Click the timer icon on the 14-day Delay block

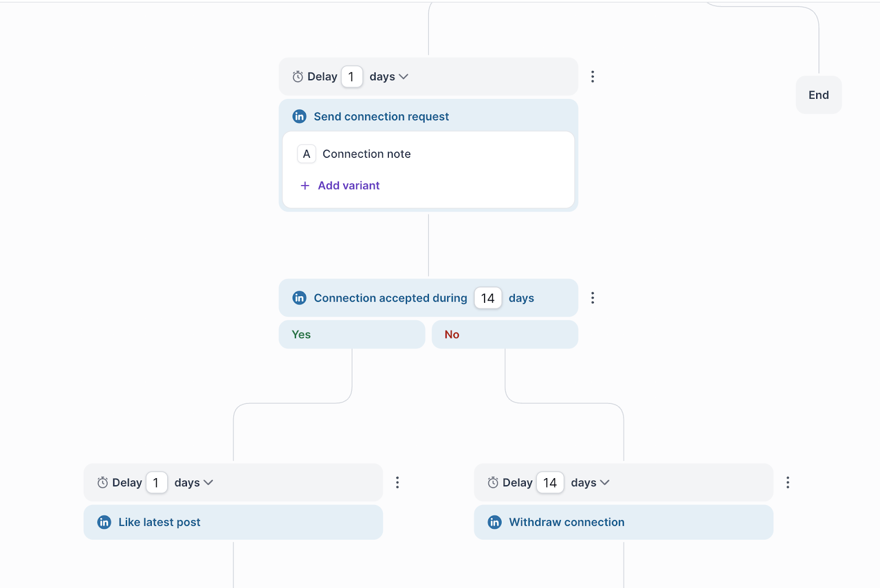493,482
